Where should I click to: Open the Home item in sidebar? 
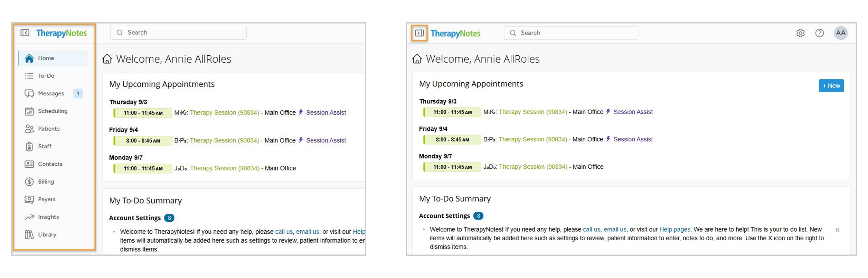(53, 58)
